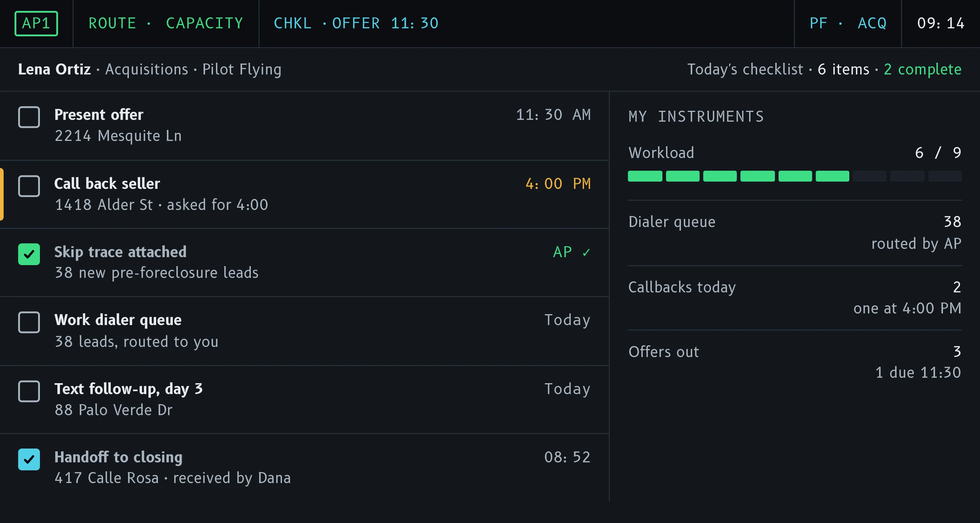Click the 08:52 completion time

(568, 457)
